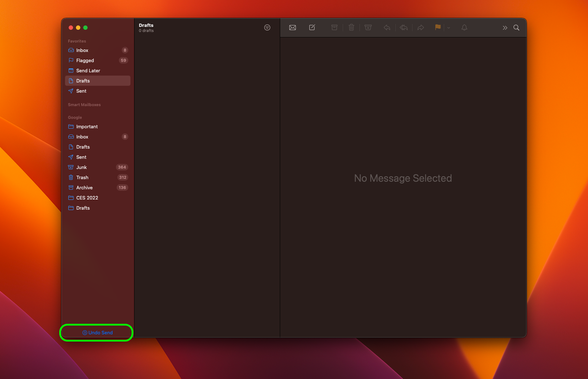Open the Trash delete icon in toolbar
Viewport: 588px width, 379px height.
(351, 27)
